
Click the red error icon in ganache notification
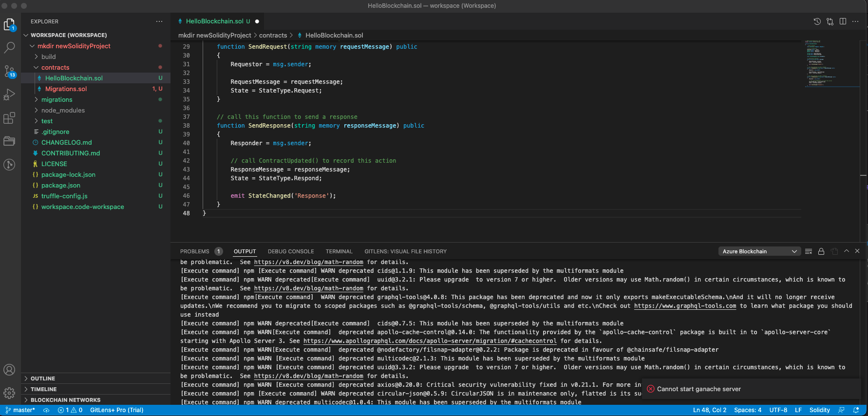tap(651, 389)
